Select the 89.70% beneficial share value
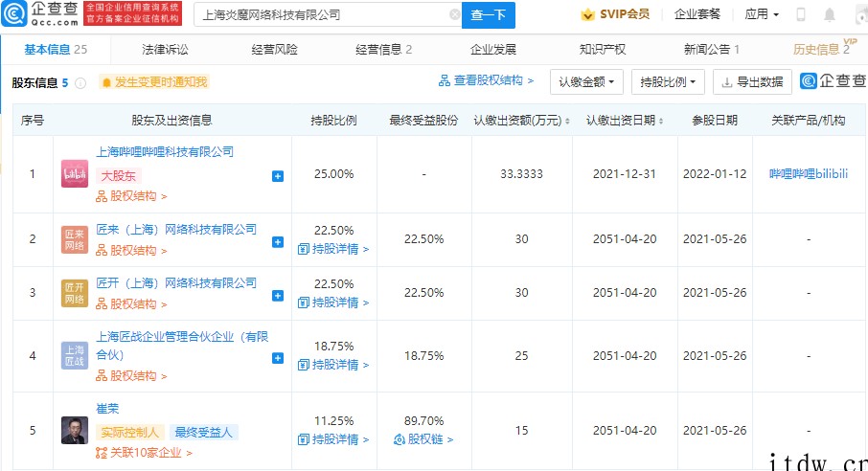868x471 pixels. click(x=424, y=420)
